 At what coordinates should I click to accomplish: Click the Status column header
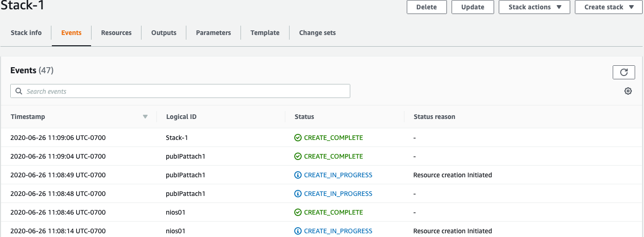coord(304,117)
